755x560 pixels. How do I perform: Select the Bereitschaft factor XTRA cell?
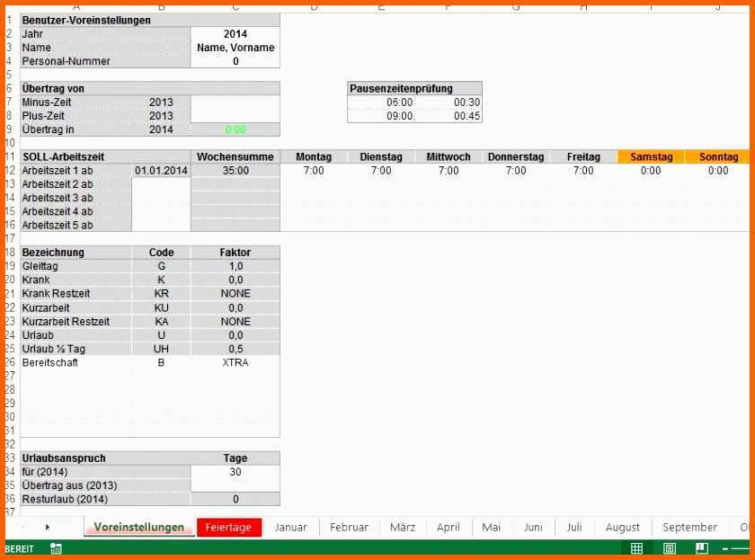(x=235, y=362)
